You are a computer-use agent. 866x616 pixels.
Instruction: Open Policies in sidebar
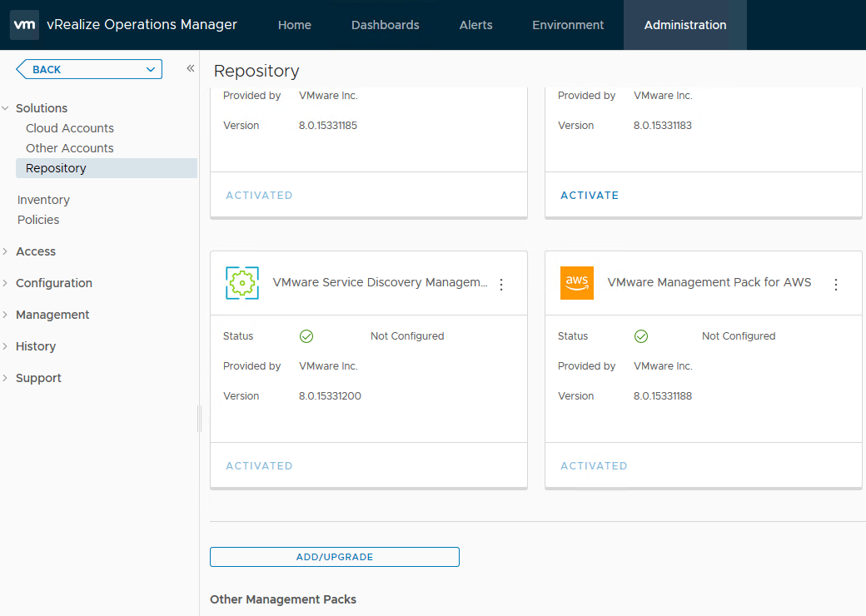pos(38,220)
